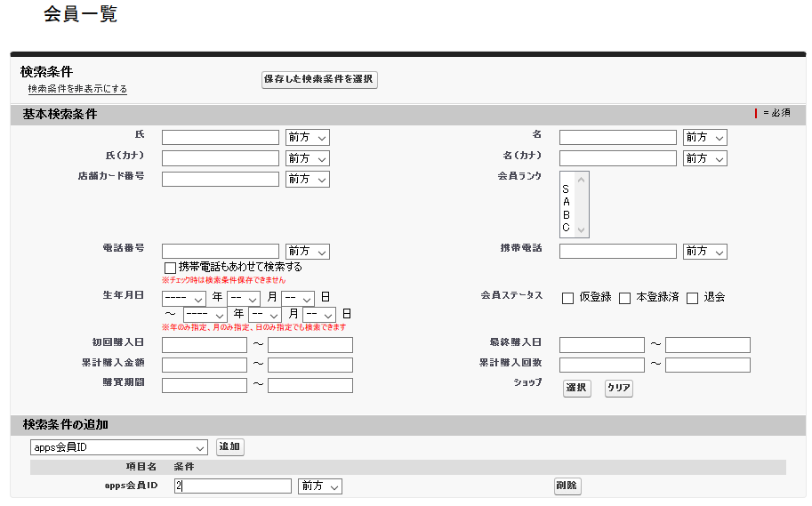The width and height of the screenshot is (812, 506).
Task: Select rank S in 会員ランク list
Action: click(x=566, y=189)
